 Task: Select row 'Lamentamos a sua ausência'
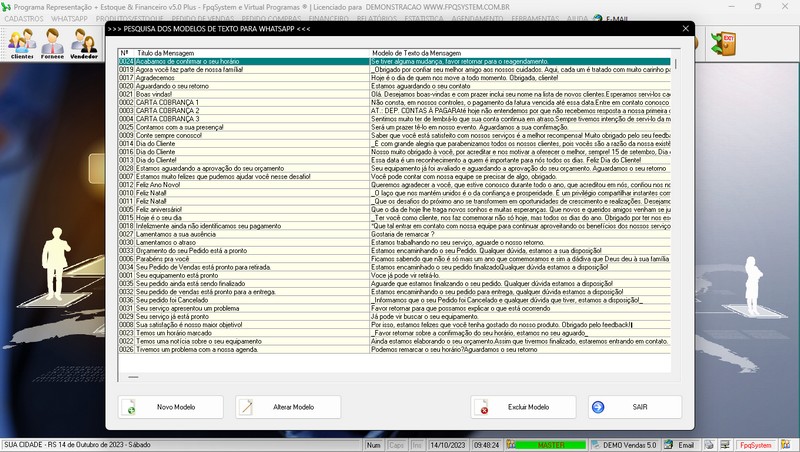pyautogui.click(x=394, y=234)
